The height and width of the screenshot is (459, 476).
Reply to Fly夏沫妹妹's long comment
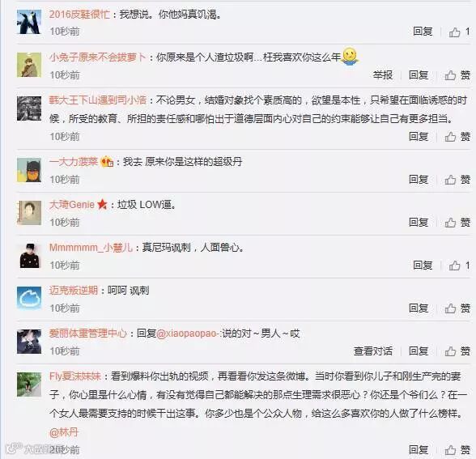(419, 449)
